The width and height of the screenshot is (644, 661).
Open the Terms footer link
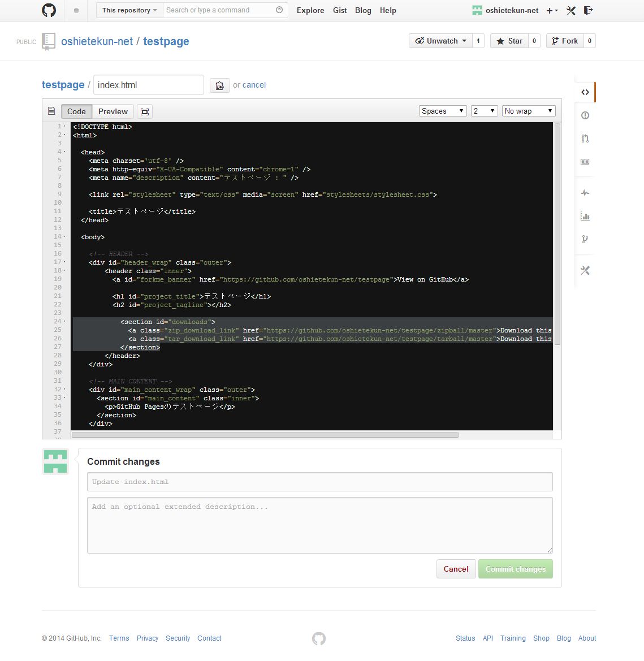(x=119, y=638)
